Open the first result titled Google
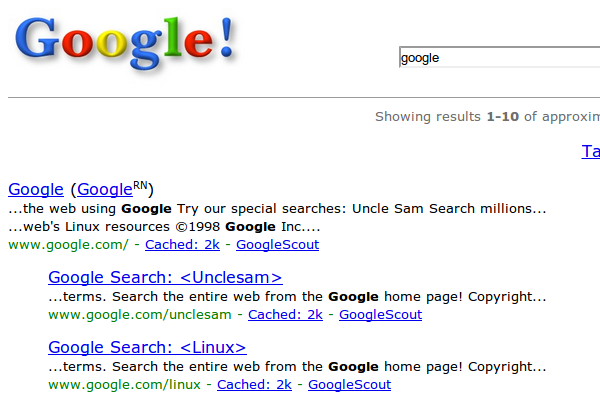 click(x=36, y=189)
